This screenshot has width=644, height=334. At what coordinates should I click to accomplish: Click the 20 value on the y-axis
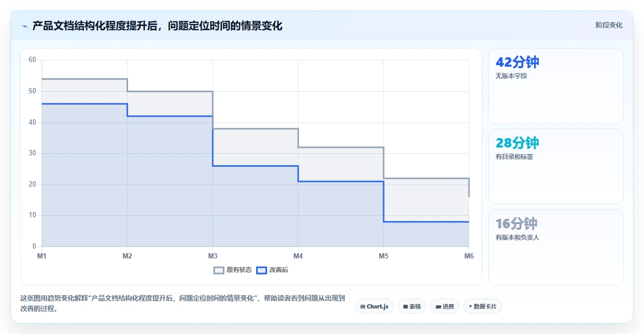(x=32, y=184)
